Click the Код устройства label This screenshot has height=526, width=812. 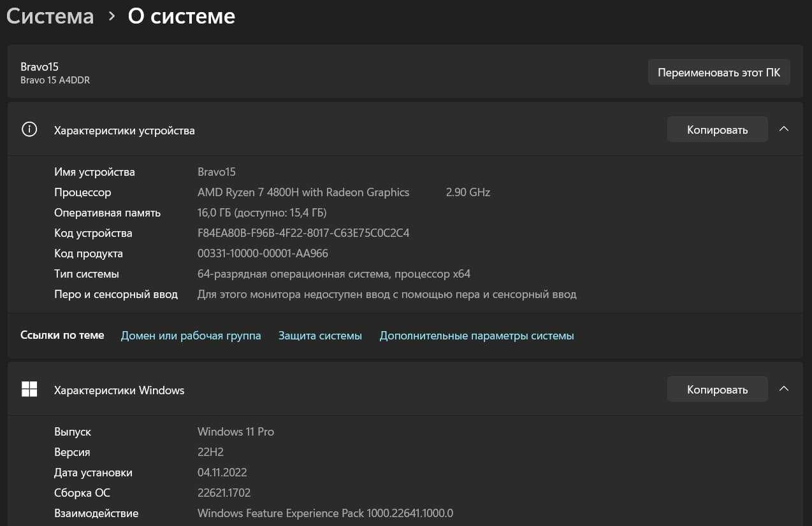point(93,233)
